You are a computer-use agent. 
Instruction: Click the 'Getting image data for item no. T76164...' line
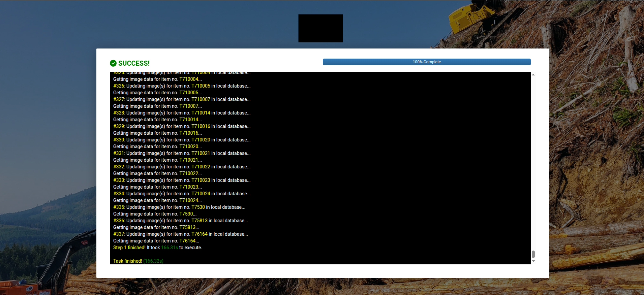(x=156, y=241)
